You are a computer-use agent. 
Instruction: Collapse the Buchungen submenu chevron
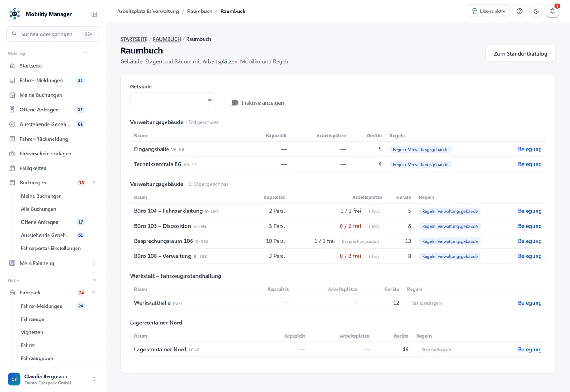click(94, 183)
